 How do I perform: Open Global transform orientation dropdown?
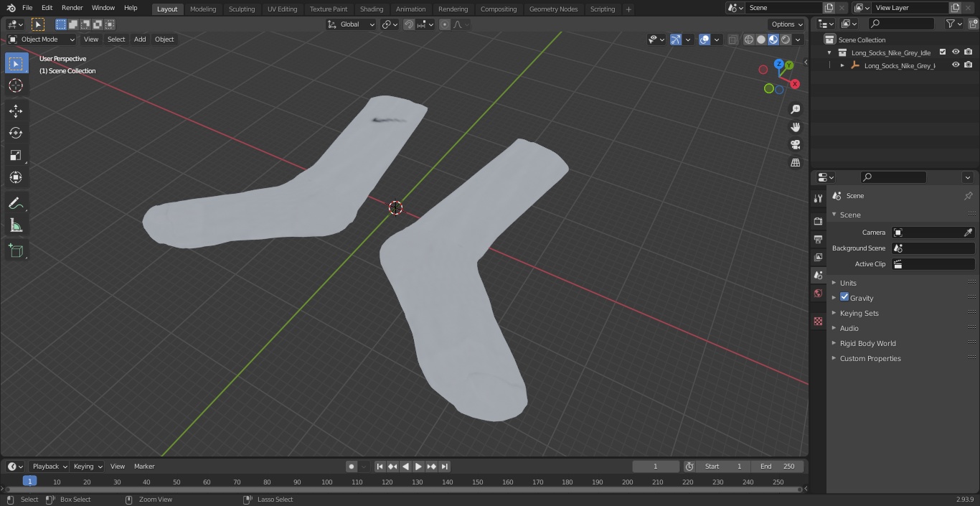pos(352,24)
